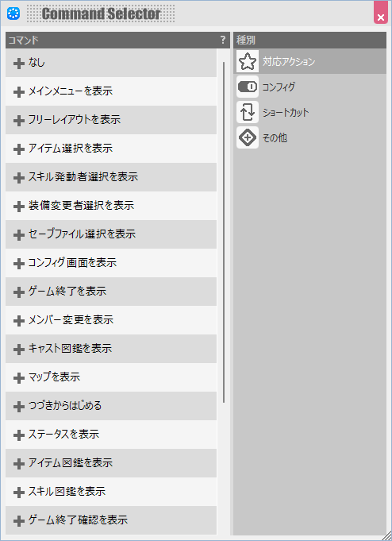Select the ゲーム終了を表示 command
This screenshot has height=541, width=392.
[111, 292]
